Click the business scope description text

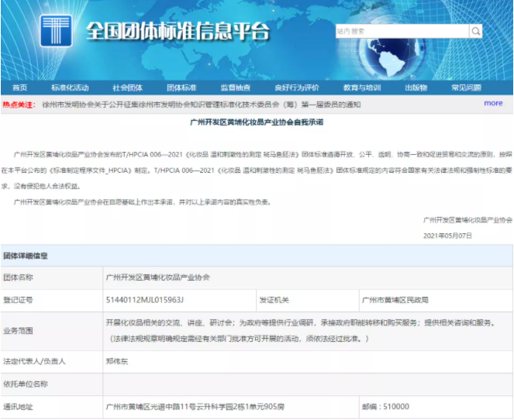300,331
